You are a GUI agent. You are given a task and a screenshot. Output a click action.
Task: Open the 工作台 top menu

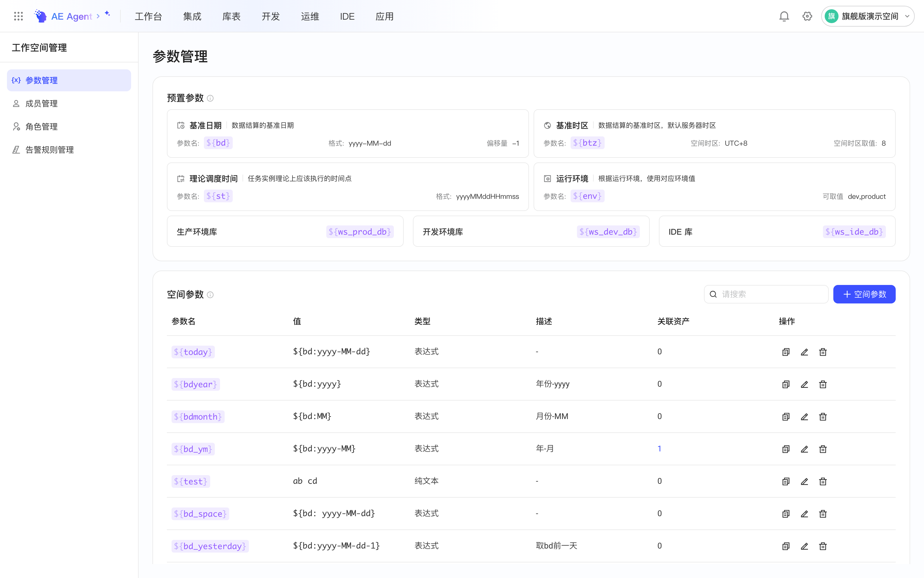[x=148, y=16]
